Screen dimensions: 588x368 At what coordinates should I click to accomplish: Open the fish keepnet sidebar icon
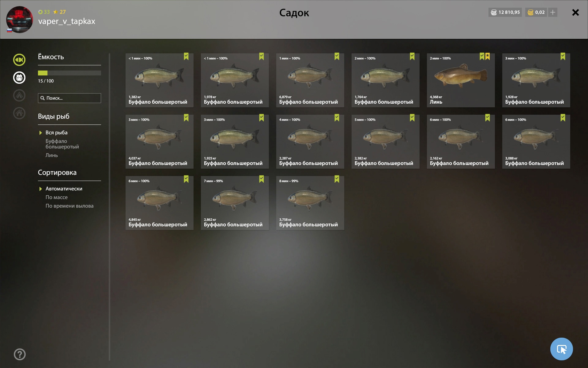19,60
